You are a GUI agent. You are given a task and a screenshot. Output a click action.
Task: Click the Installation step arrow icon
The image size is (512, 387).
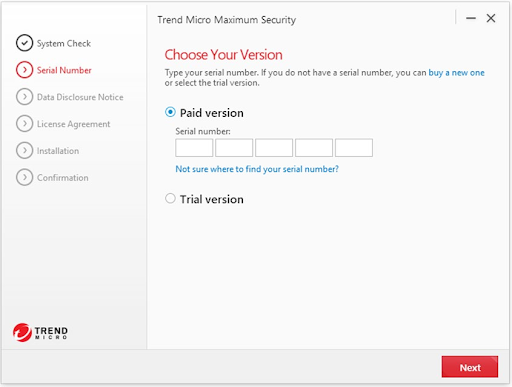pos(24,150)
